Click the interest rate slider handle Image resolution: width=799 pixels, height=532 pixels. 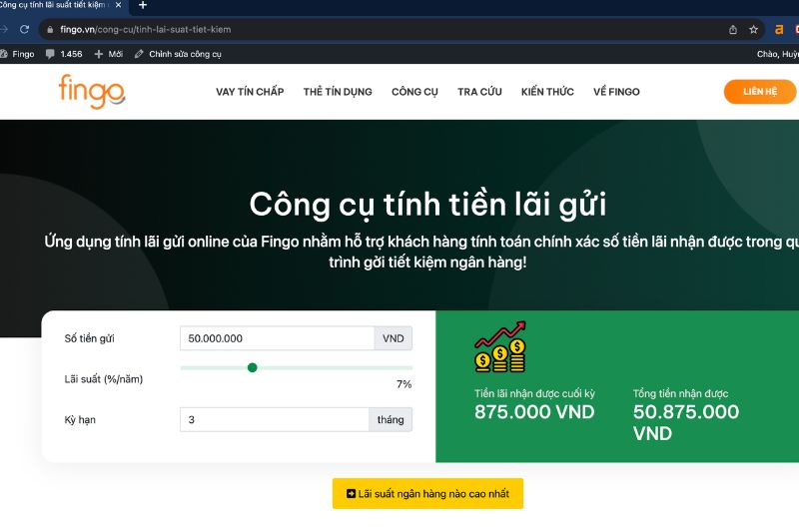click(x=253, y=367)
